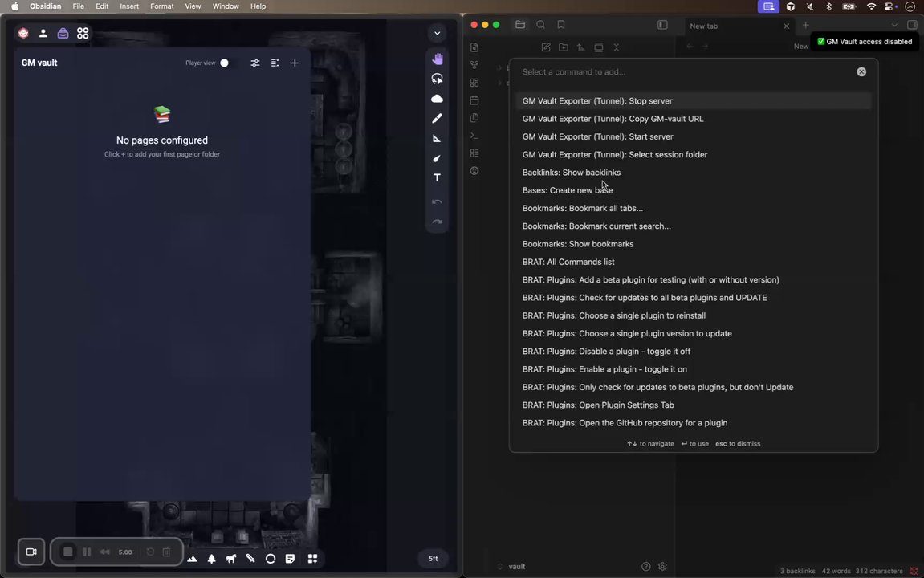
Task: Select the fog cloud tool
Action: (x=437, y=99)
